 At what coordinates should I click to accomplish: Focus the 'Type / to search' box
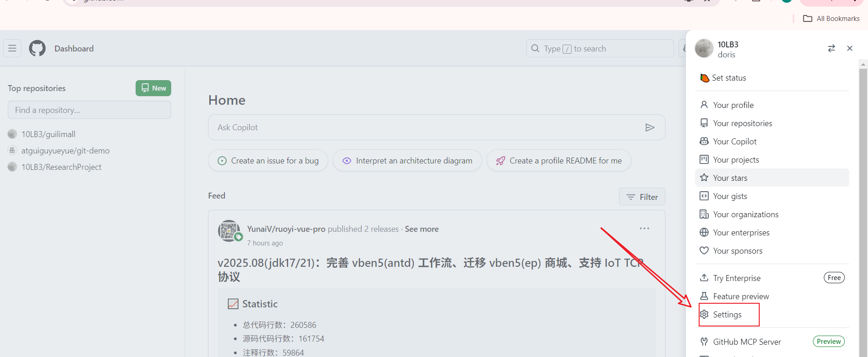click(600, 48)
